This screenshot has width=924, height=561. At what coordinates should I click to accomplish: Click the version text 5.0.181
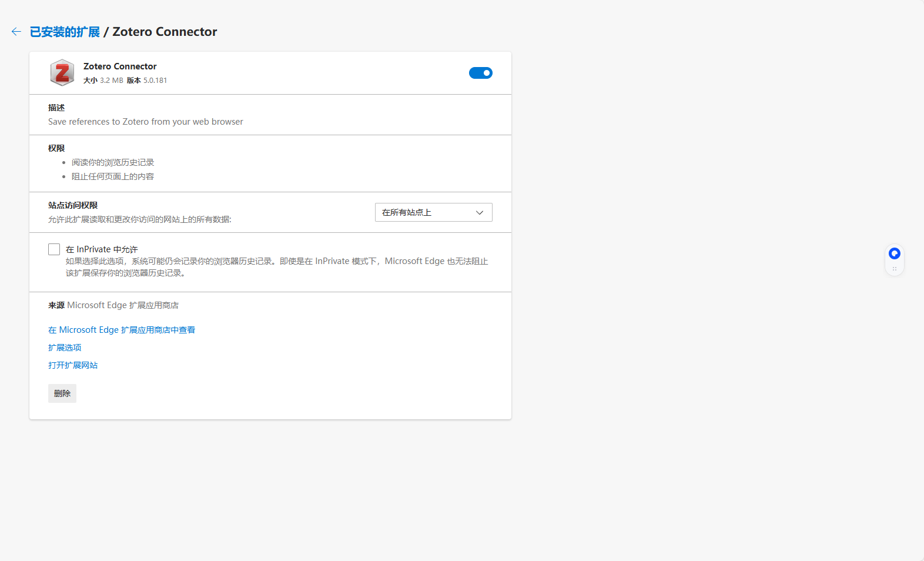(x=155, y=81)
